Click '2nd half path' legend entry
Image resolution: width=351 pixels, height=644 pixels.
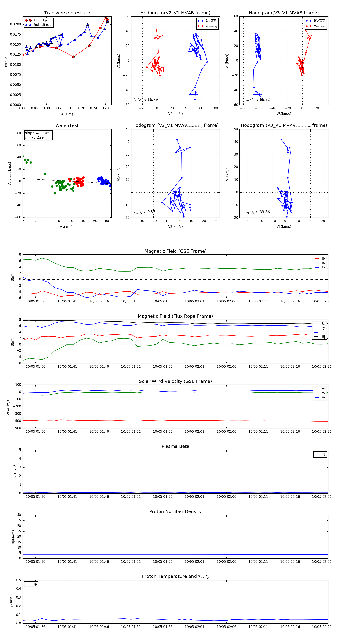pyautogui.click(x=39, y=25)
